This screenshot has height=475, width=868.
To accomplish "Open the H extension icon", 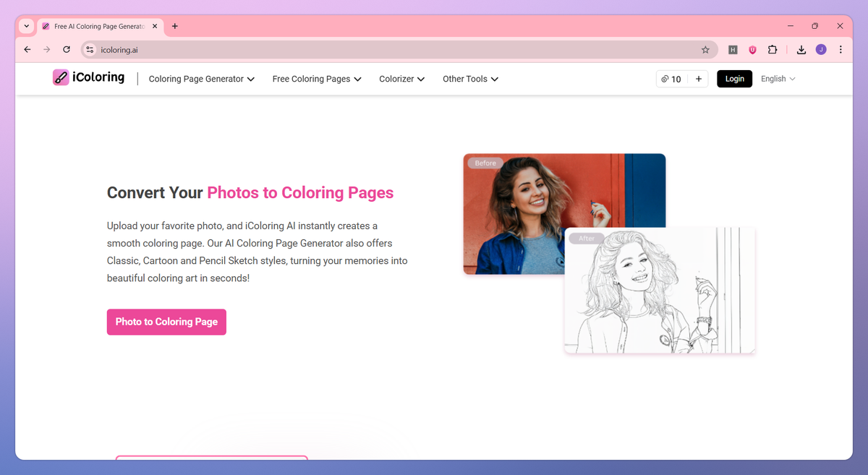I will click(733, 50).
